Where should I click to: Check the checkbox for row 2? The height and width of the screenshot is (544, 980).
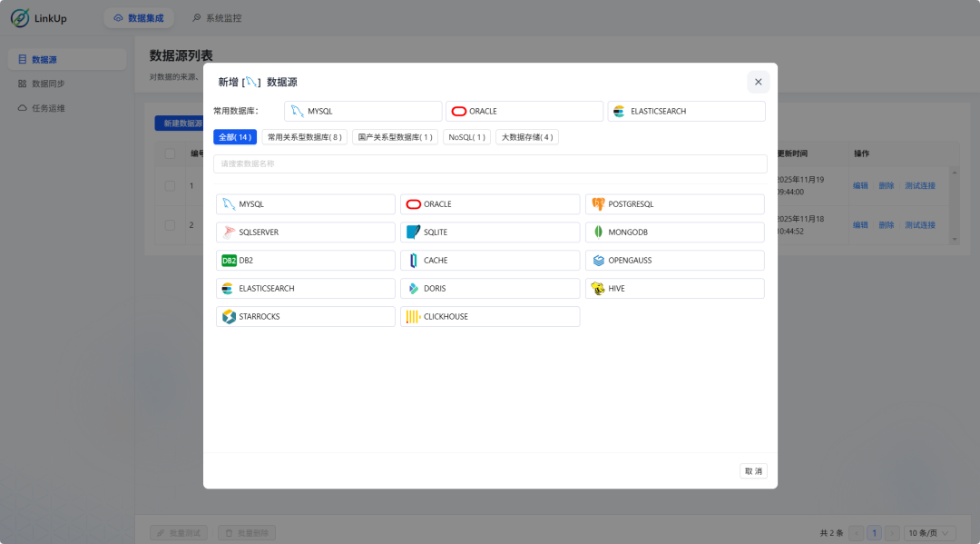pyautogui.click(x=170, y=225)
